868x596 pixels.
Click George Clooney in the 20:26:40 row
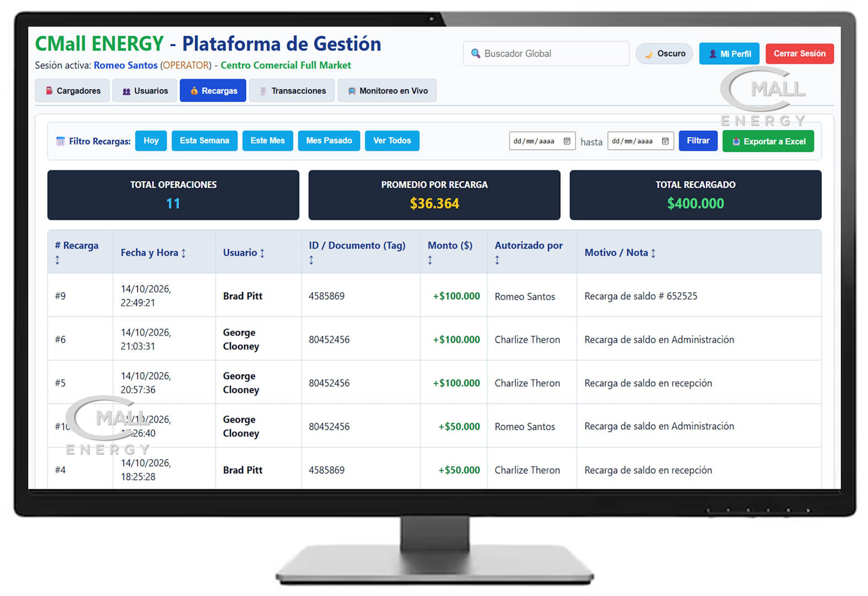coord(241,427)
